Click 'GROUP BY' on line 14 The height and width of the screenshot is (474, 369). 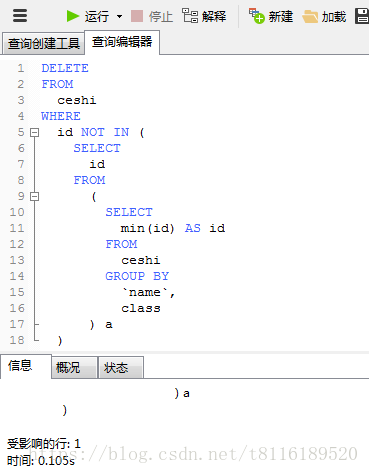(137, 276)
